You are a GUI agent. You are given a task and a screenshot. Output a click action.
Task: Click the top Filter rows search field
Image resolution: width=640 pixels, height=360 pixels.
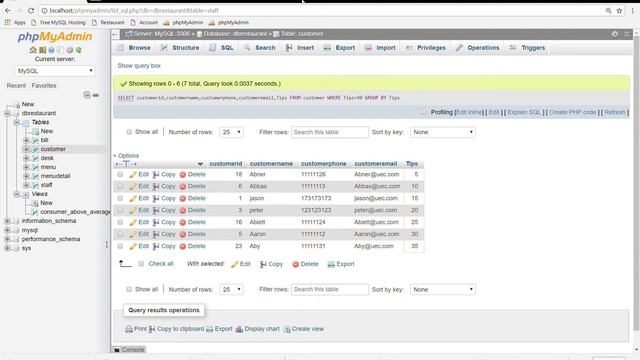330,132
